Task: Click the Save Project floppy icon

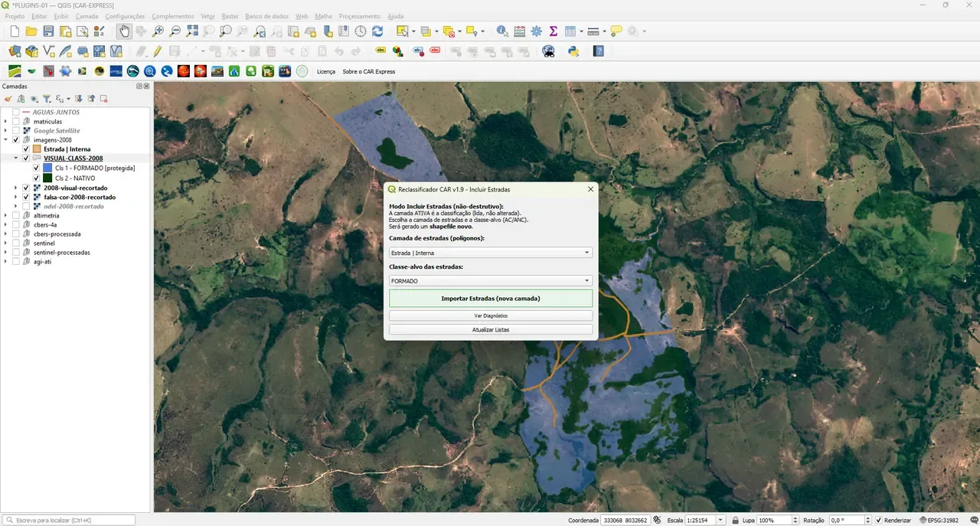Action: tap(48, 31)
